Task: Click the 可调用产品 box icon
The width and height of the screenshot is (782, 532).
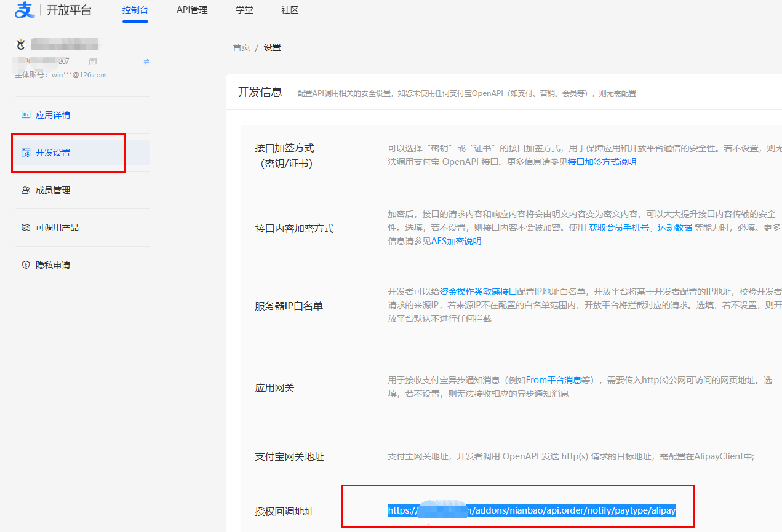Action: [x=26, y=228]
